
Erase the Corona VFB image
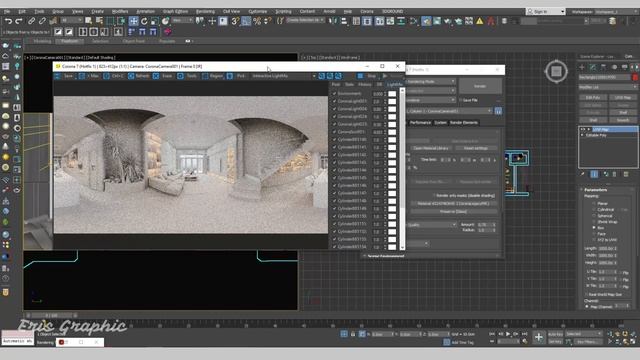click(x=163, y=76)
